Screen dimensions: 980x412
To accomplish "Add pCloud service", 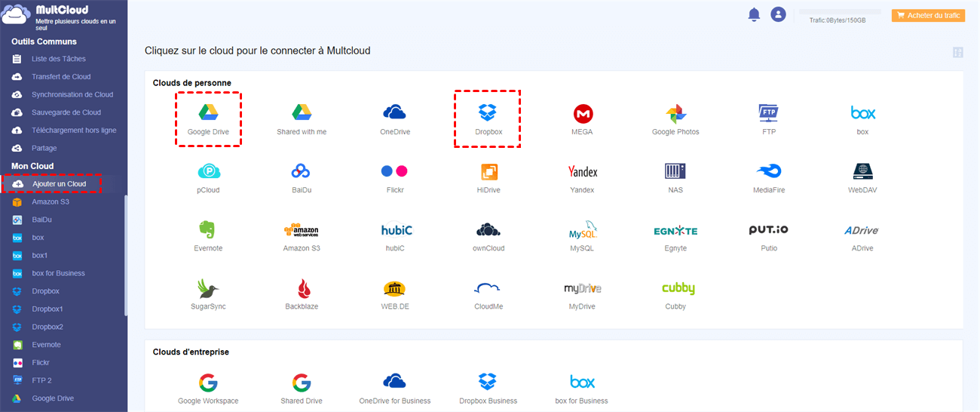I will tap(208, 172).
